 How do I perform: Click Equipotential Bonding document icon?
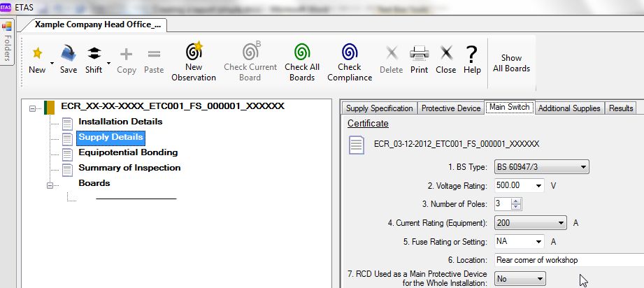[x=67, y=154]
